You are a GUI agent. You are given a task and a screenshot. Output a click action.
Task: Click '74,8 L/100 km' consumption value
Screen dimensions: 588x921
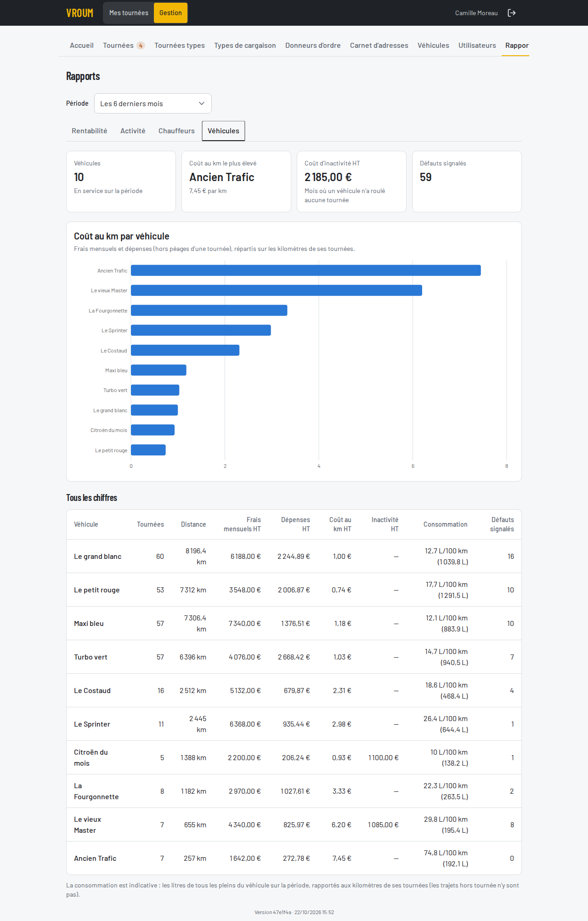pyautogui.click(x=446, y=853)
